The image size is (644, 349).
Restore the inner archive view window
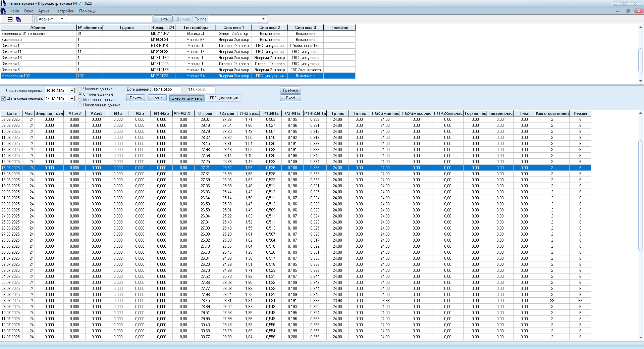(x=628, y=11)
